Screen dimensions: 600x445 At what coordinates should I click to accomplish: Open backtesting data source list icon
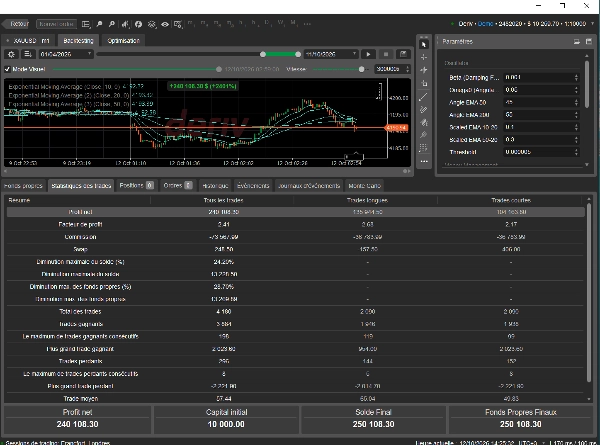(28, 54)
